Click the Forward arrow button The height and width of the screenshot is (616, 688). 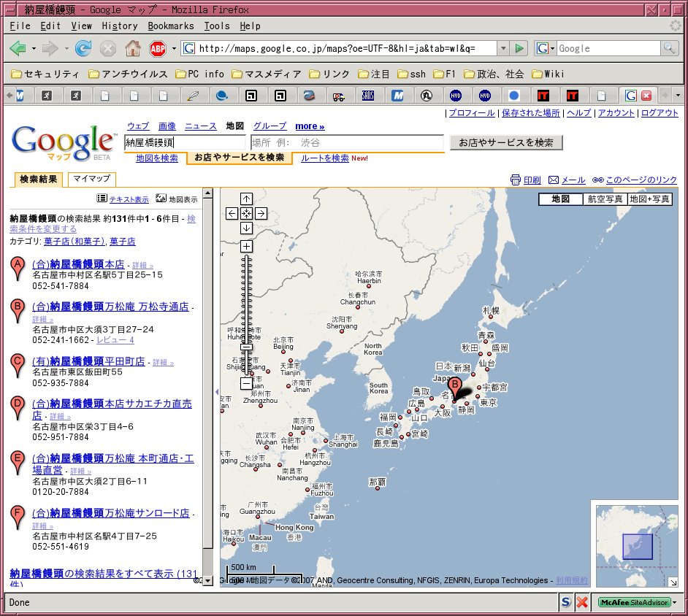click(x=50, y=48)
